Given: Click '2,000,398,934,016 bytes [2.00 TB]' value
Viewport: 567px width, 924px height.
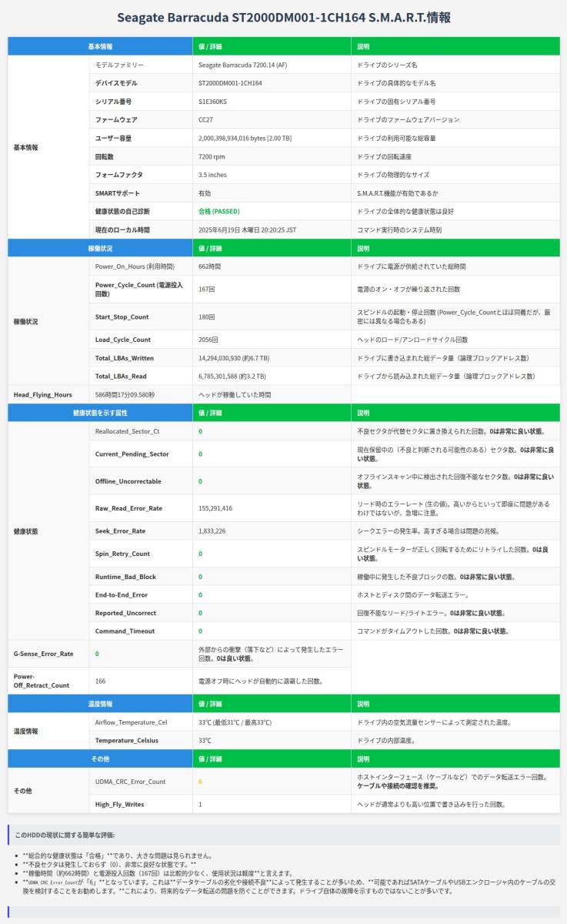Looking at the screenshot, I should pos(245,139).
